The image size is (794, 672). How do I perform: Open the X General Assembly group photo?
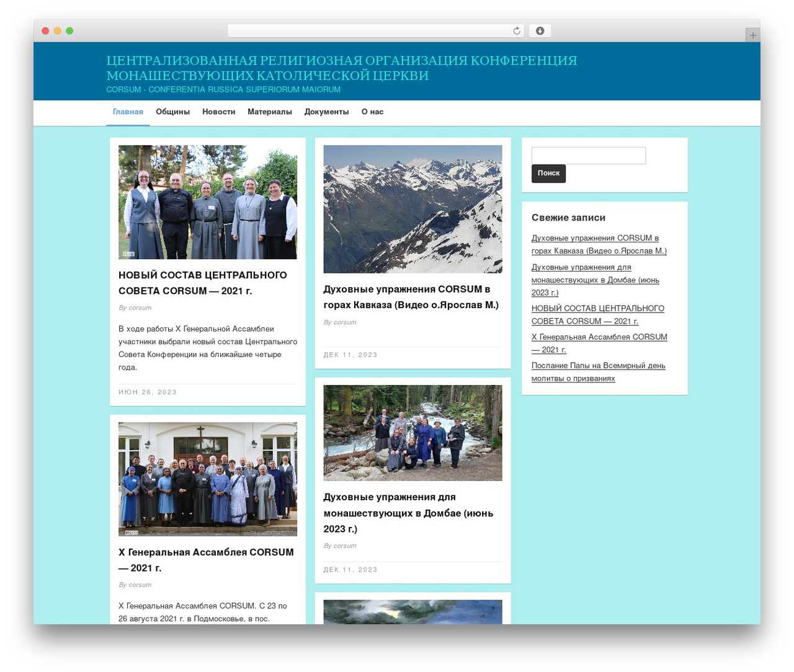point(208,479)
